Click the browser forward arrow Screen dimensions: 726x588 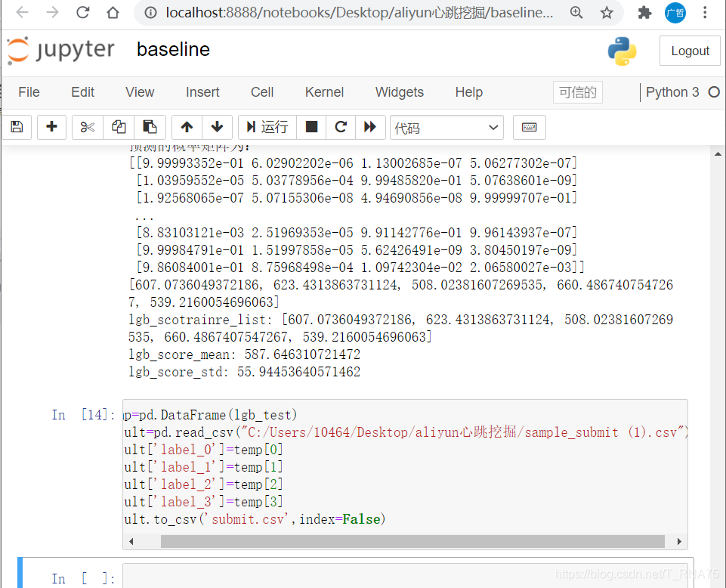coord(52,13)
